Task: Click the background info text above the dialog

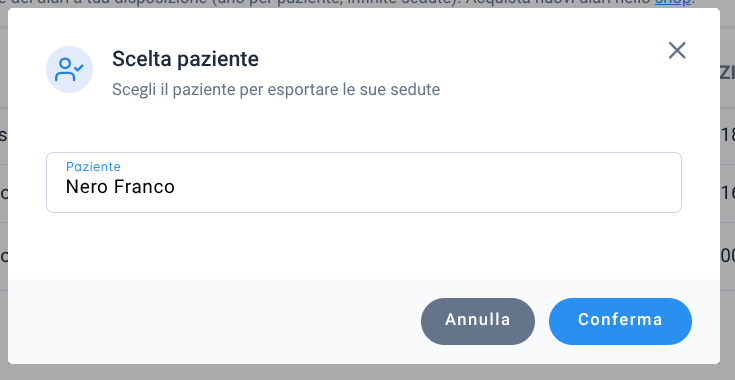Action: (x=328, y=3)
